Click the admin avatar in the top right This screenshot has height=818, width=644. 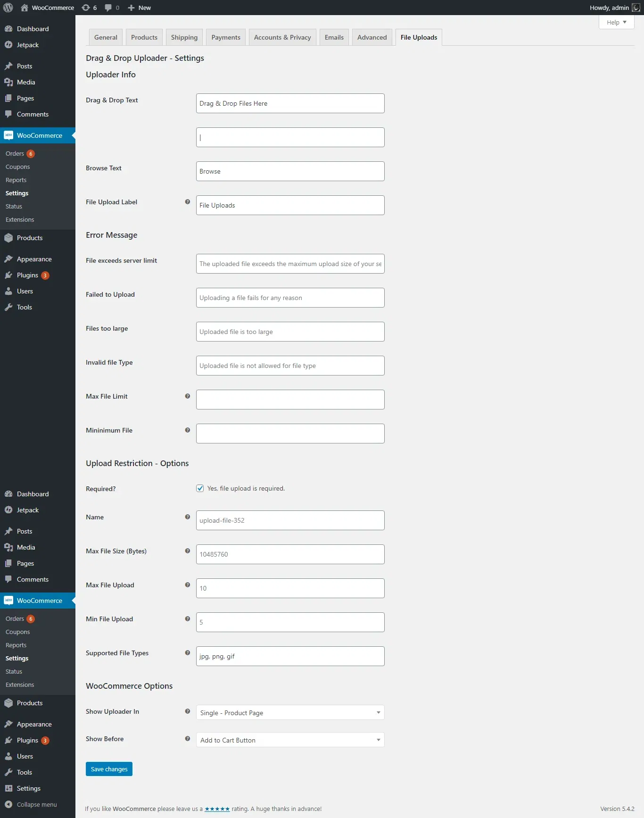[x=636, y=8]
